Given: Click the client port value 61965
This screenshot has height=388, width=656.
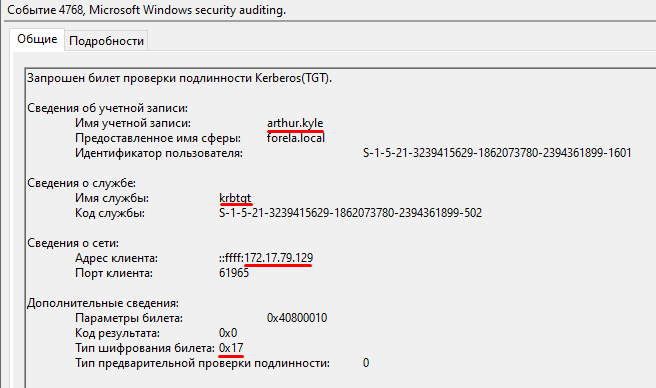Looking at the screenshot, I should (234, 273).
